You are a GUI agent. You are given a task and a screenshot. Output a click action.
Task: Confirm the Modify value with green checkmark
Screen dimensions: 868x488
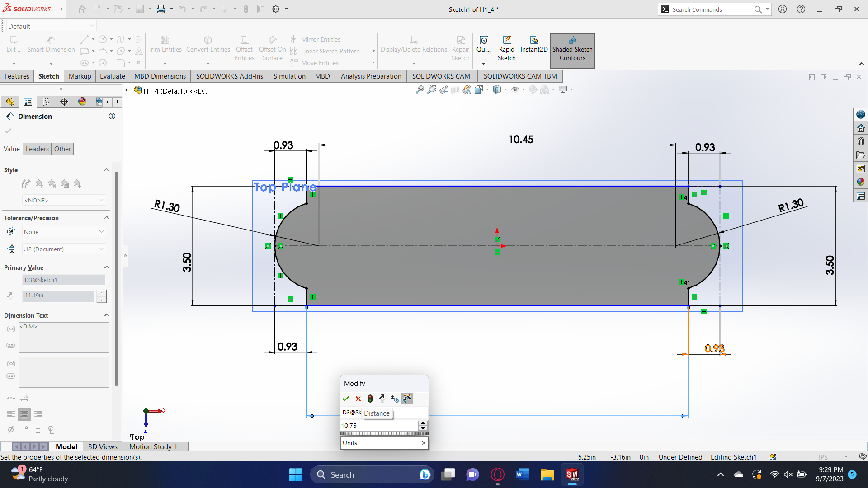346,399
